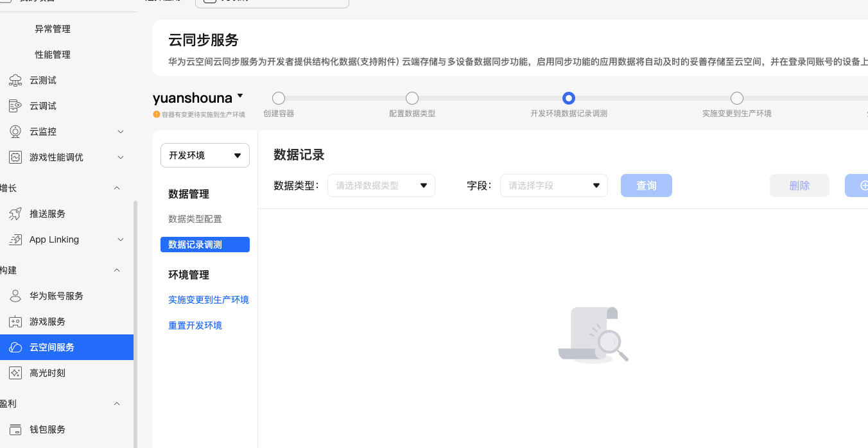Image resolution: width=868 pixels, height=448 pixels.
Task: Collapse the 增长 section chevron
Action: pyautogui.click(x=117, y=188)
